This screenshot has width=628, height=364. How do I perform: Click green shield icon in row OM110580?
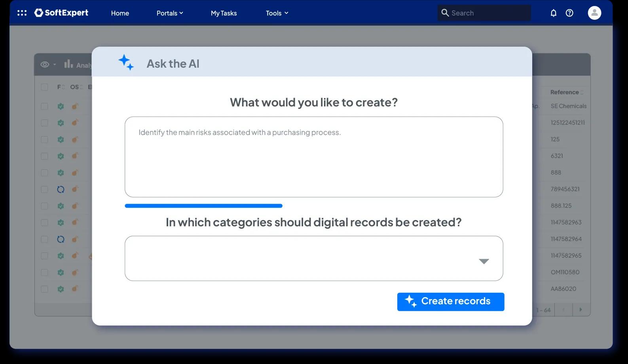(61, 272)
